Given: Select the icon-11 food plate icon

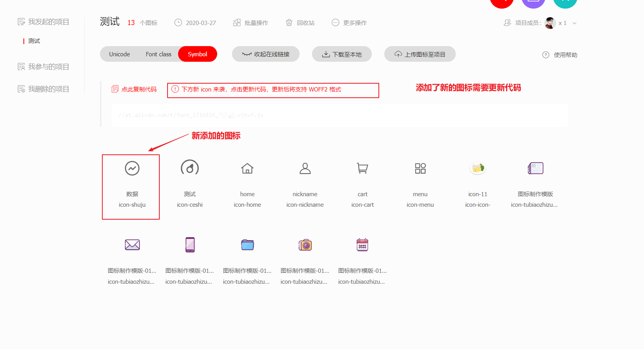Looking at the screenshot, I should 478,168.
